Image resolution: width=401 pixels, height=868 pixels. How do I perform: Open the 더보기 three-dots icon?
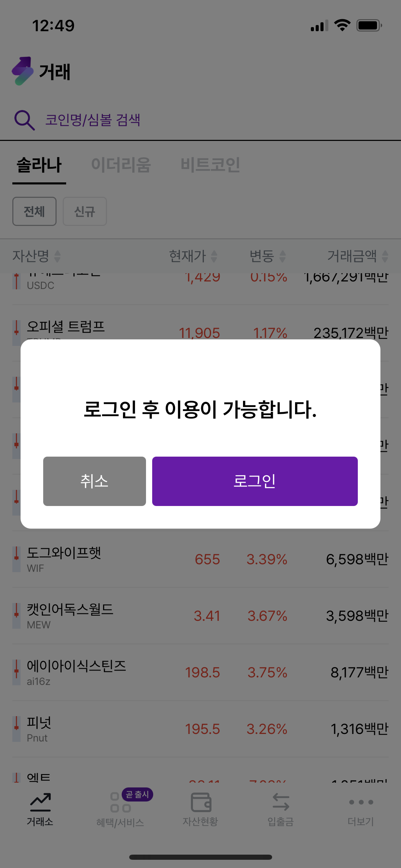pyautogui.click(x=361, y=802)
